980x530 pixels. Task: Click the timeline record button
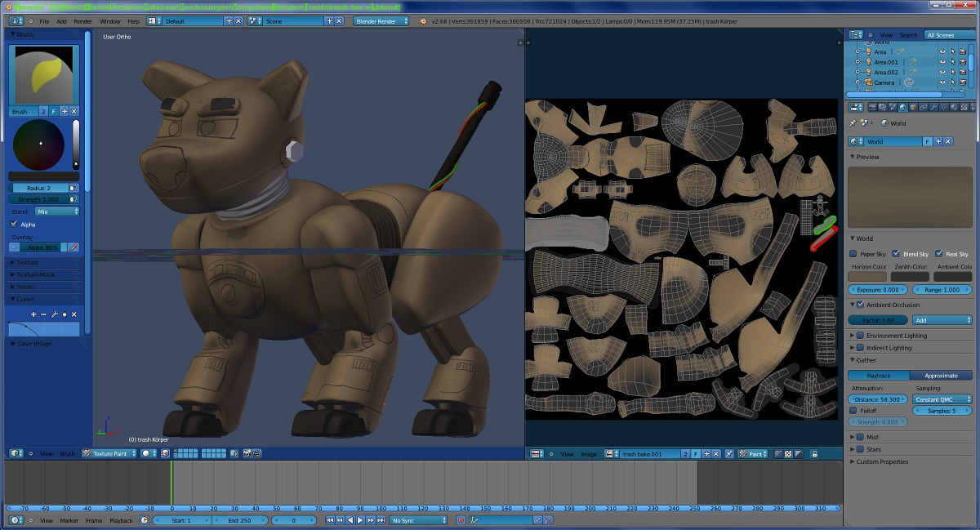(461, 520)
